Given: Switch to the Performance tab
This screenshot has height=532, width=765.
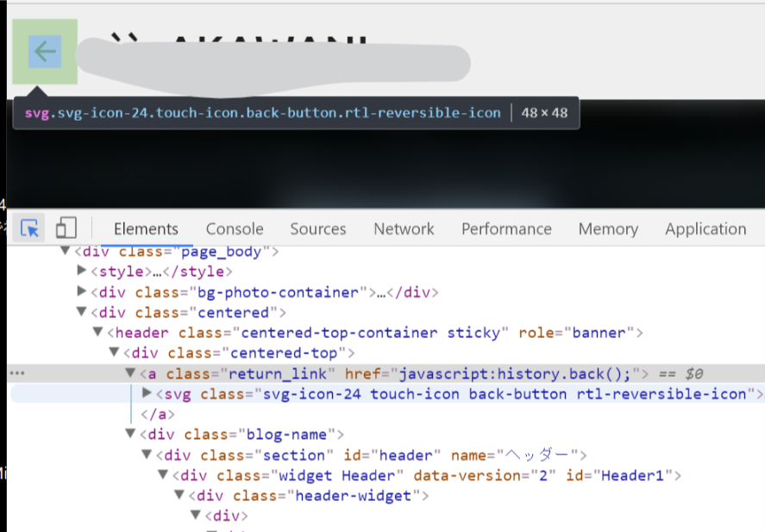Looking at the screenshot, I should tap(506, 228).
